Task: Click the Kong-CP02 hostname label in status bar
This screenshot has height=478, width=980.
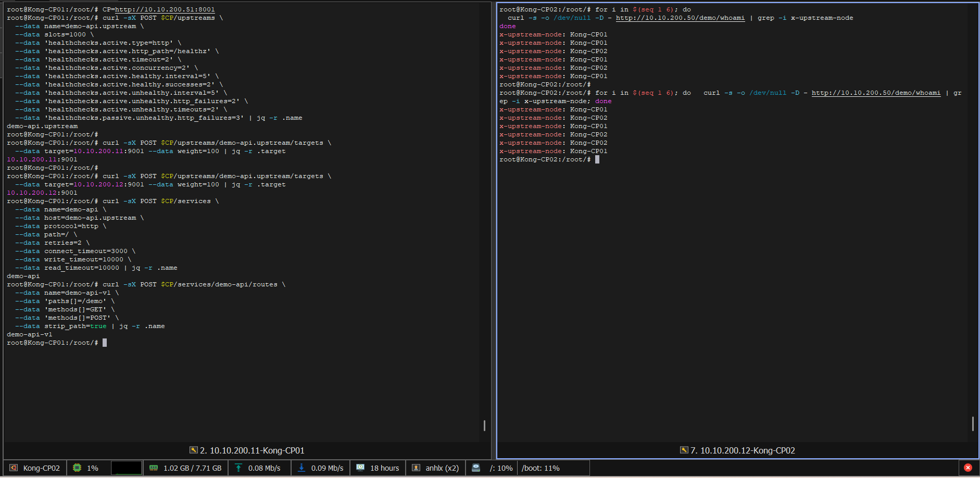Action: pyautogui.click(x=42, y=468)
